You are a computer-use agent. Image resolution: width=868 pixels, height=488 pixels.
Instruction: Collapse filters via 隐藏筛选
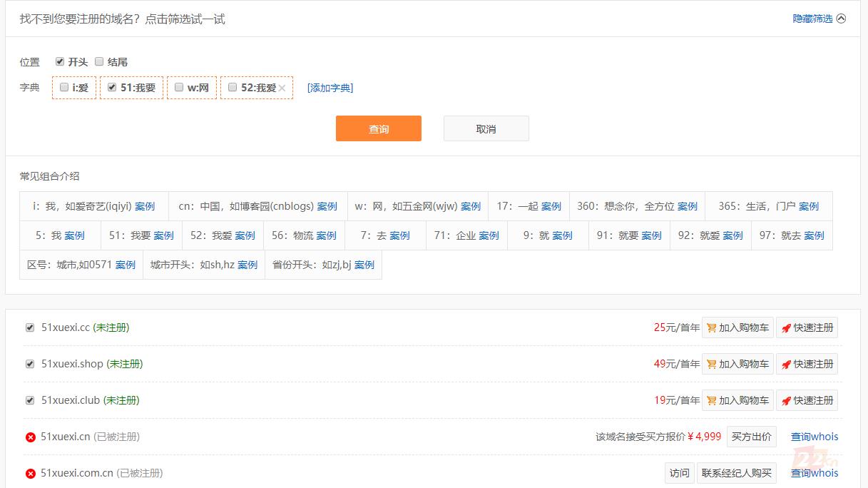click(x=818, y=19)
